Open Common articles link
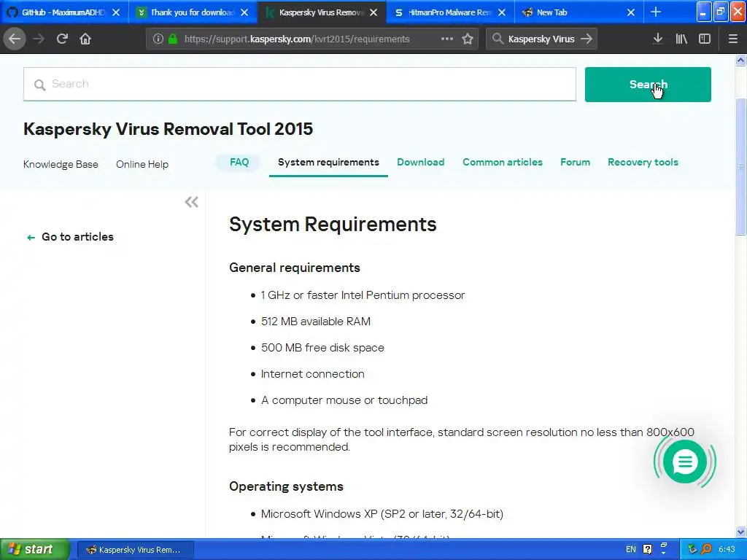Image resolution: width=747 pixels, height=560 pixels. [x=503, y=162]
